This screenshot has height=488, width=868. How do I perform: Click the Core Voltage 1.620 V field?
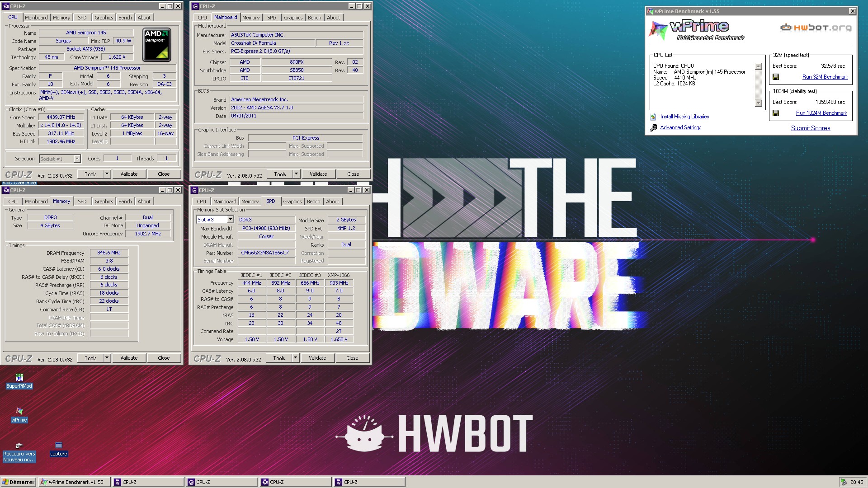117,57
